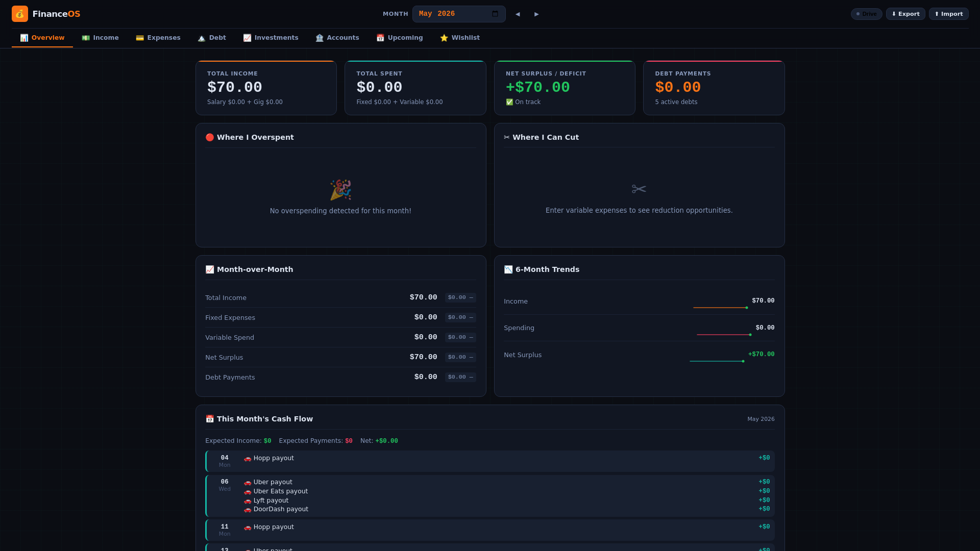The image size is (980, 551).
Task: Click the Month-over-Month chart icon
Action: (210, 269)
